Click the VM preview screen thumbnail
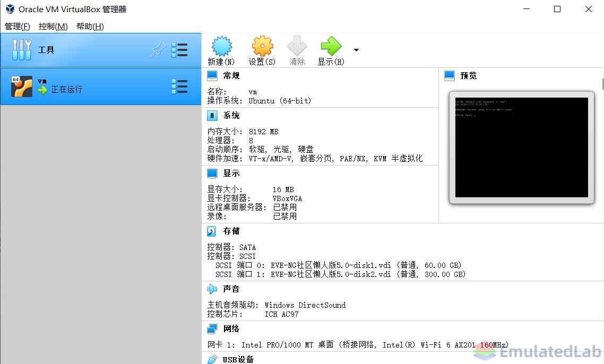Viewport: 604px width, 364px height. (522, 148)
